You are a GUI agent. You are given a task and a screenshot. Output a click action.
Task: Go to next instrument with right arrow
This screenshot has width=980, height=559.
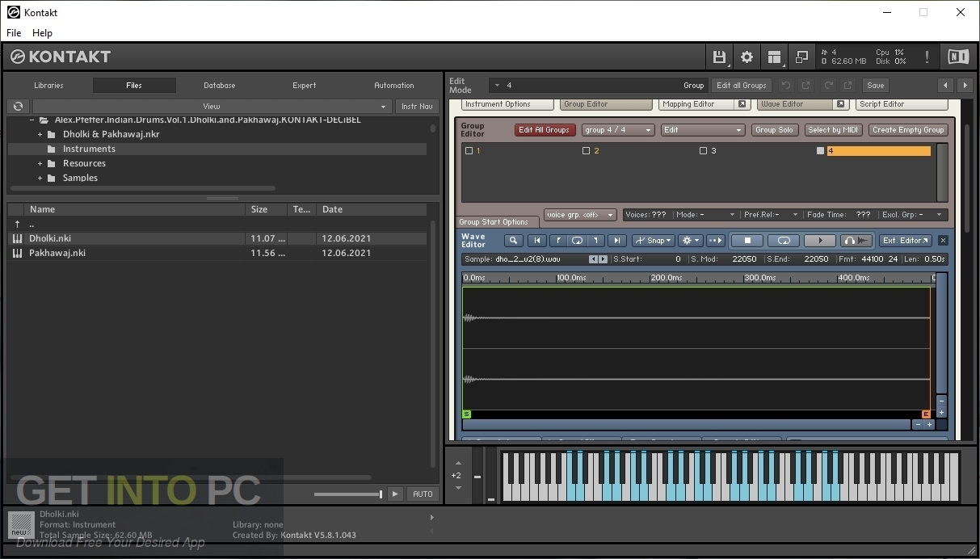click(965, 85)
